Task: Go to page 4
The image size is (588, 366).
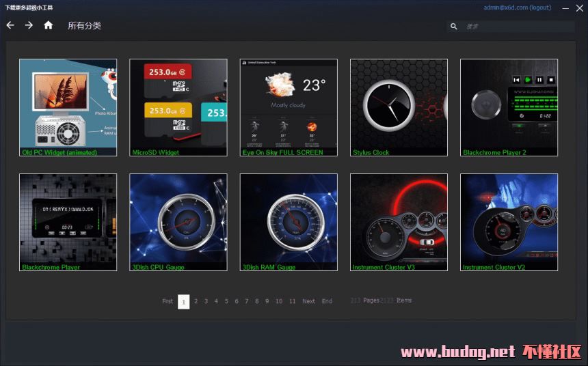Action: [216, 301]
